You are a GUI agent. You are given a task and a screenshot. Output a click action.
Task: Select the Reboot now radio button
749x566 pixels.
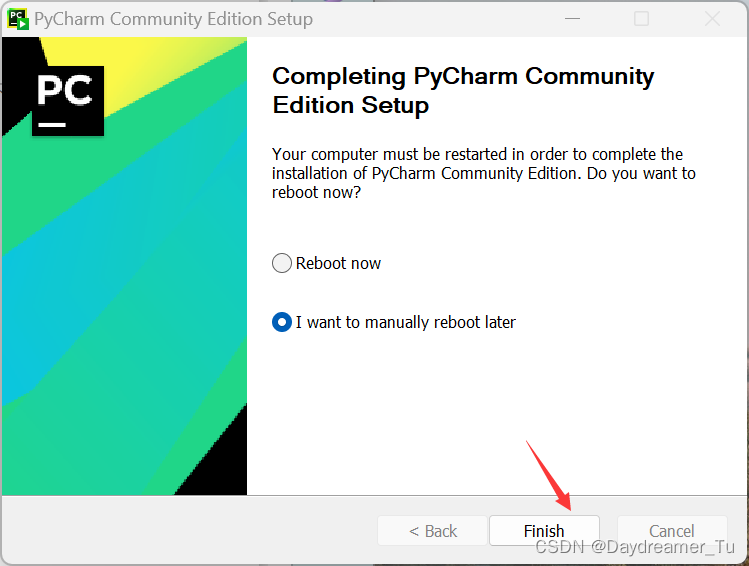click(282, 263)
